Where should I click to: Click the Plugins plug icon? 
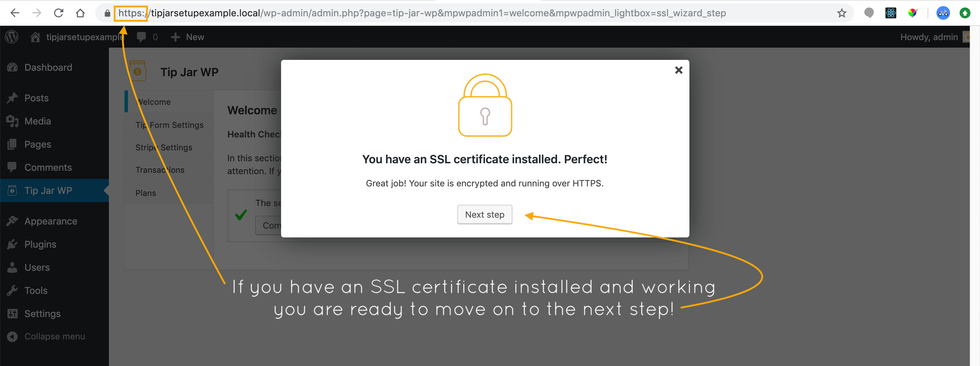click(12, 244)
